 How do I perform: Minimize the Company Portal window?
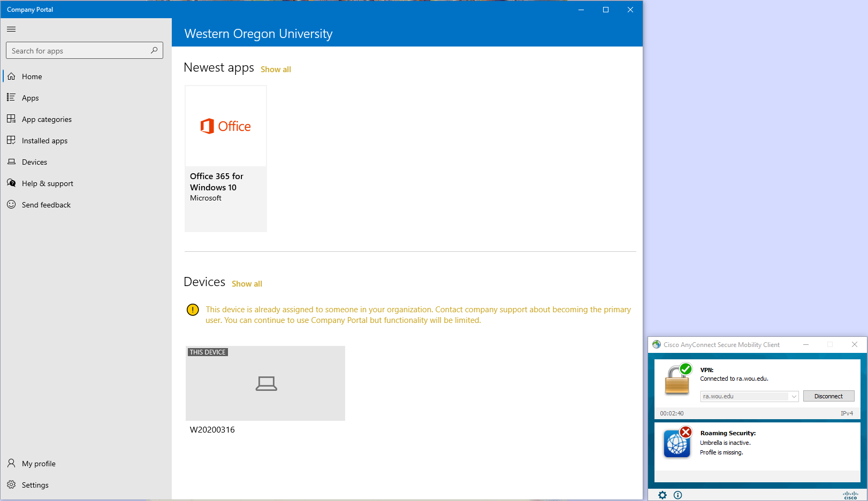tap(581, 10)
